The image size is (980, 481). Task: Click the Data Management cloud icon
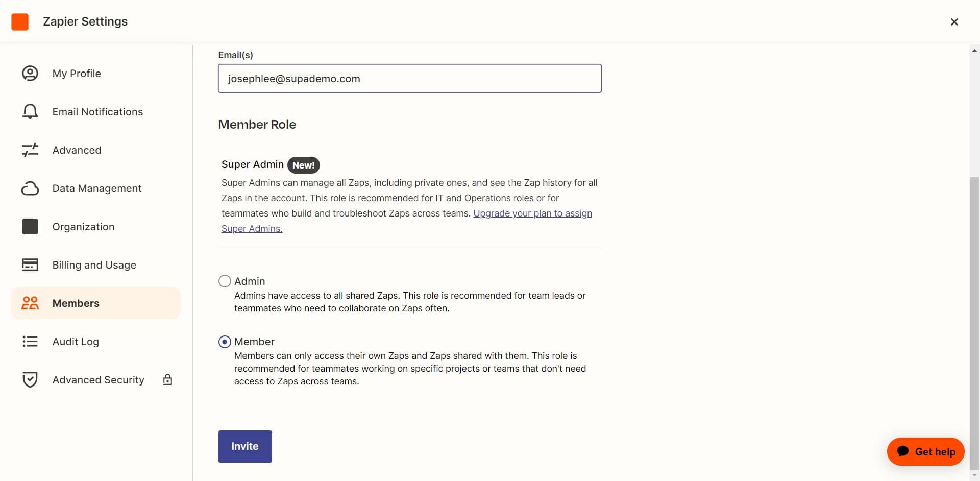30,188
